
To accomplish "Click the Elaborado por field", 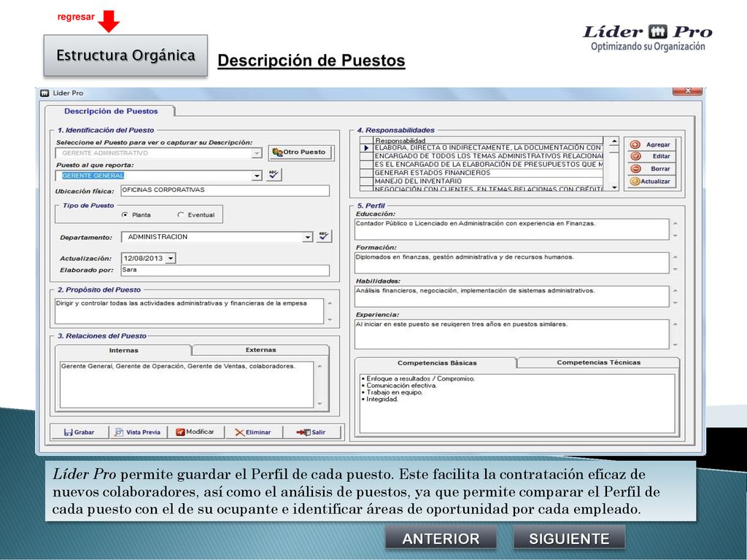I will point(225,270).
